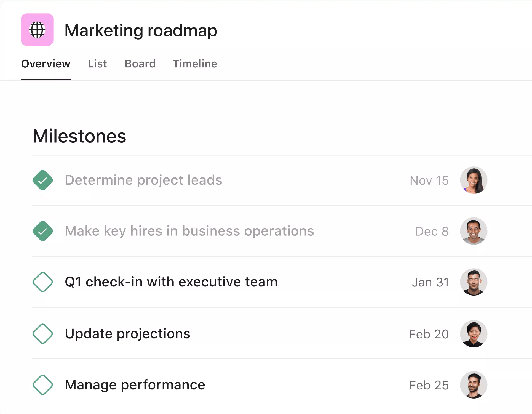
Task: Click assignee avatar for Manage performance
Action: pyautogui.click(x=474, y=385)
